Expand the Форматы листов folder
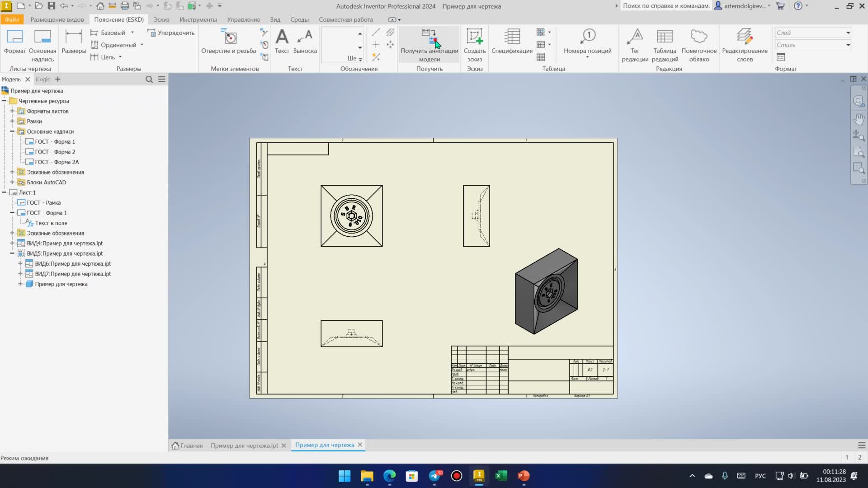The width and height of the screenshot is (868, 488). click(12, 111)
